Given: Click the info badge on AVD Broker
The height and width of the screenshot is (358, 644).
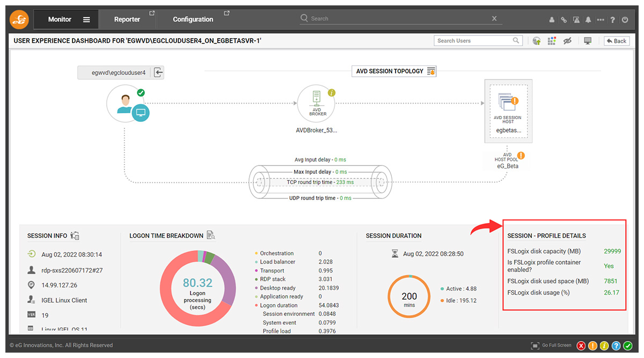Looking at the screenshot, I should tap(332, 93).
